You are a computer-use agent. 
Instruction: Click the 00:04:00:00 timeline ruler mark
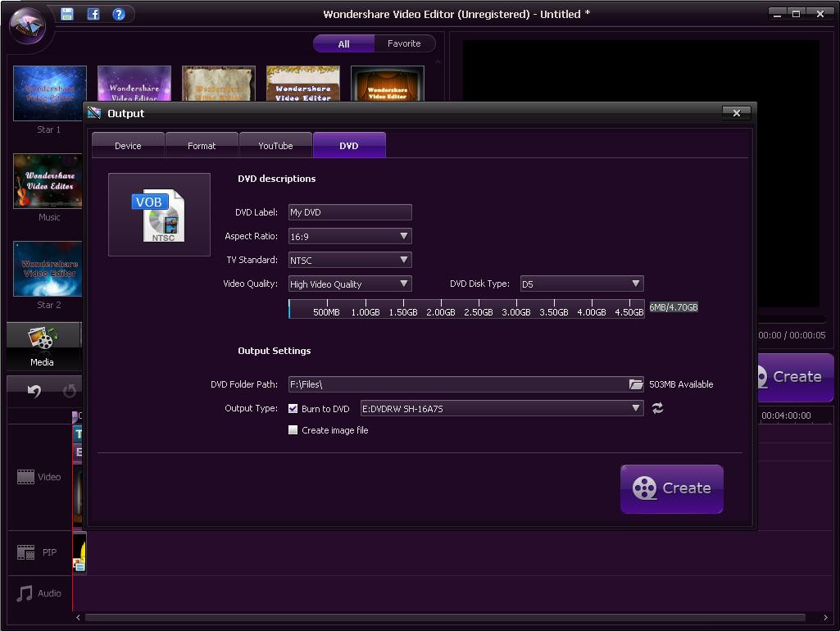(786, 415)
